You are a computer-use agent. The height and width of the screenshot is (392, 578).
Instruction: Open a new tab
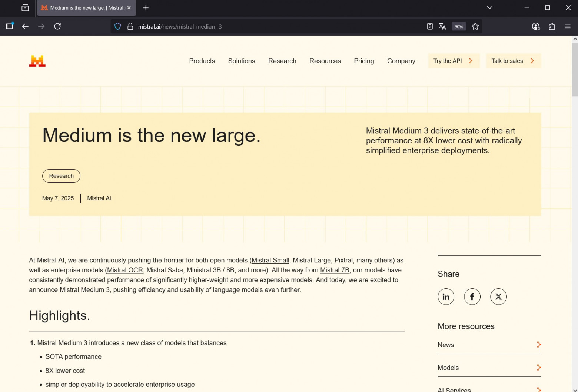[146, 8]
